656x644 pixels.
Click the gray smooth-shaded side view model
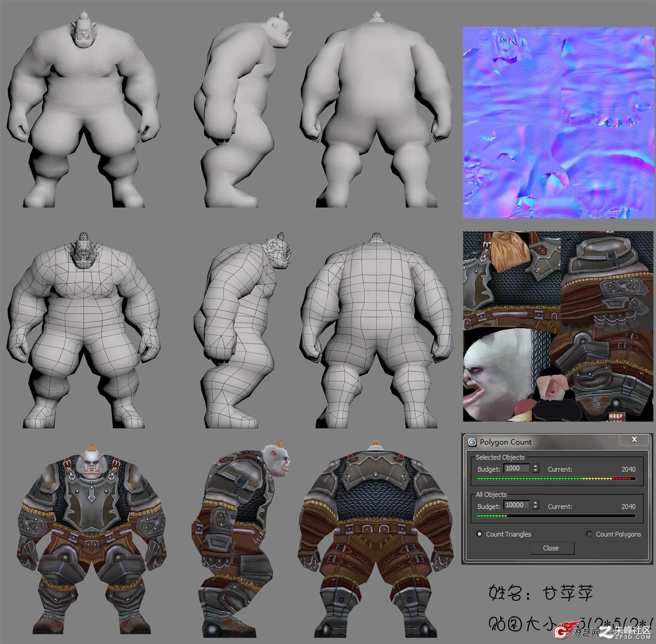[x=243, y=109]
